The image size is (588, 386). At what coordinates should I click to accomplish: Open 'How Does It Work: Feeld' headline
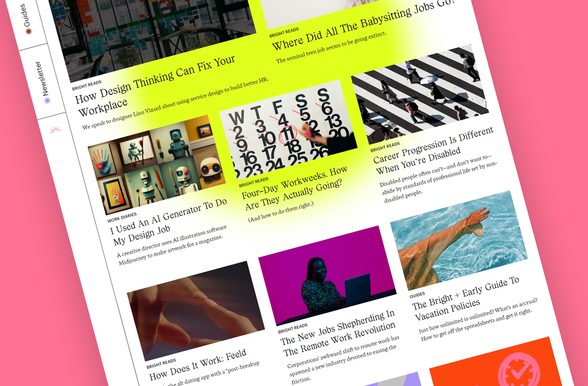coord(198,365)
